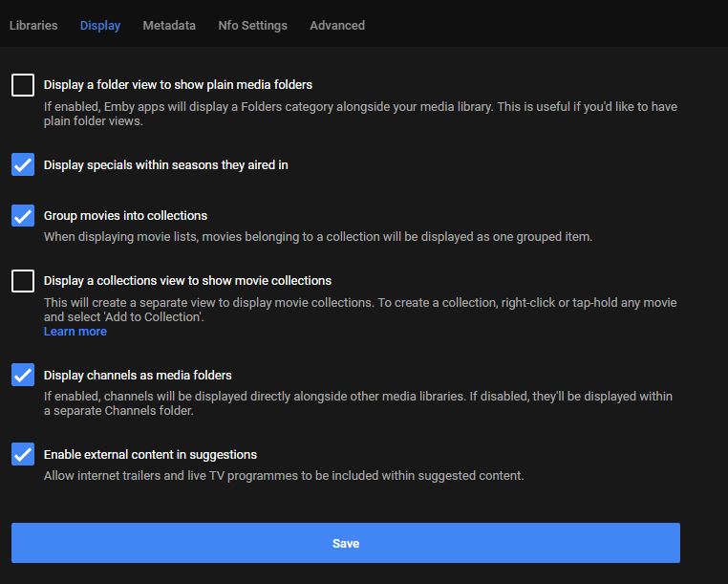This screenshot has width=728, height=584.
Task: Open the Advanced tab
Action: click(x=337, y=26)
